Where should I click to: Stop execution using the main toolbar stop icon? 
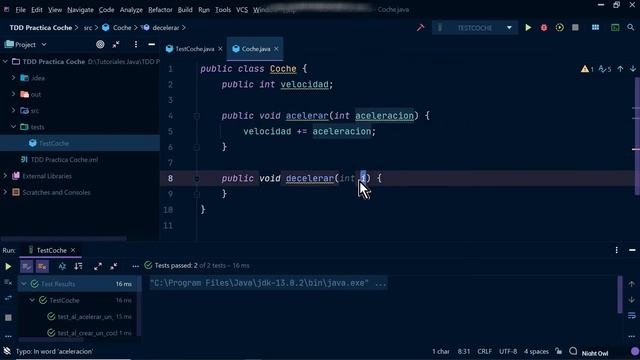tap(575, 28)
